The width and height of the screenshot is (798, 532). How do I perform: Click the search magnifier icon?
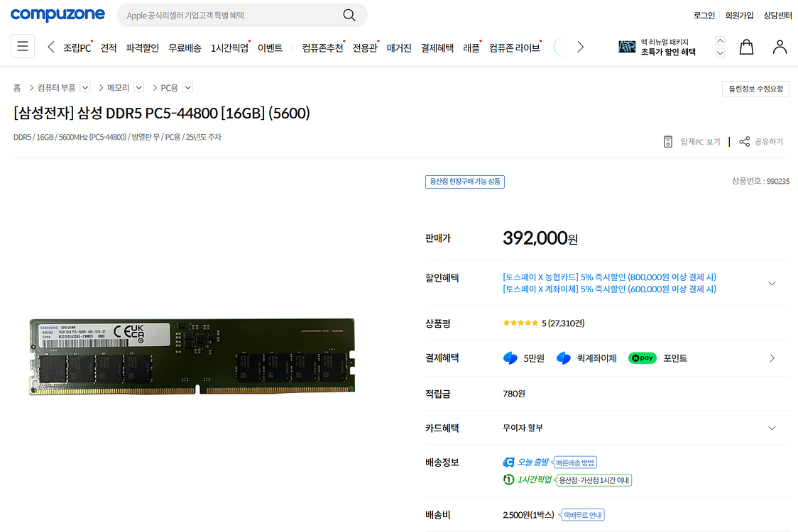(x=349, y=15)
